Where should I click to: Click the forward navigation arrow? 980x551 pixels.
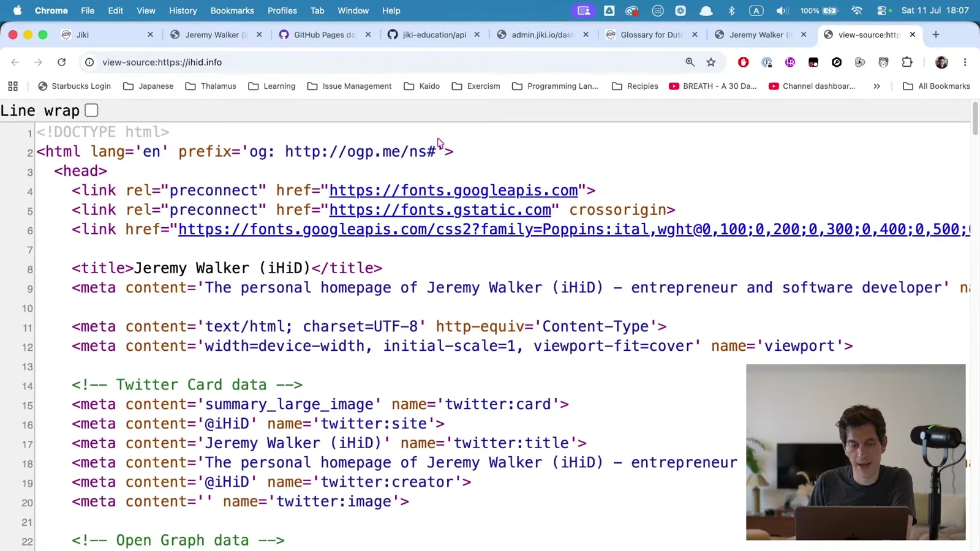point(38,62)
